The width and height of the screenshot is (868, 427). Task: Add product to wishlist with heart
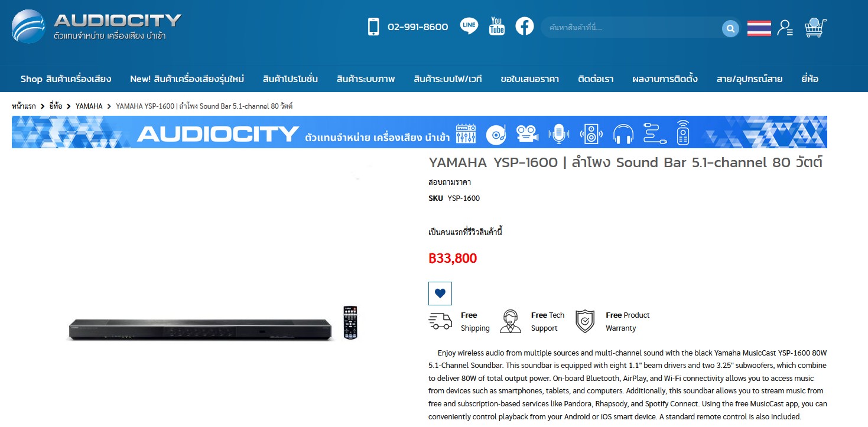pos(440,294)
